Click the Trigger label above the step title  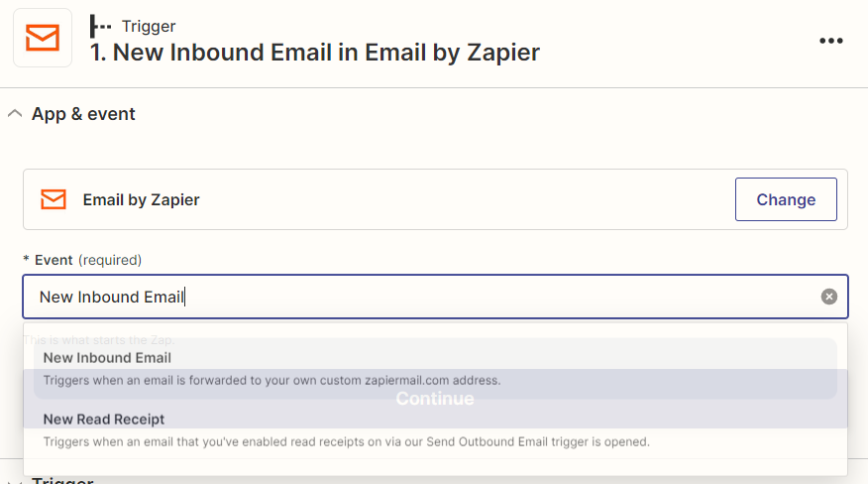[x=149, y=26]
